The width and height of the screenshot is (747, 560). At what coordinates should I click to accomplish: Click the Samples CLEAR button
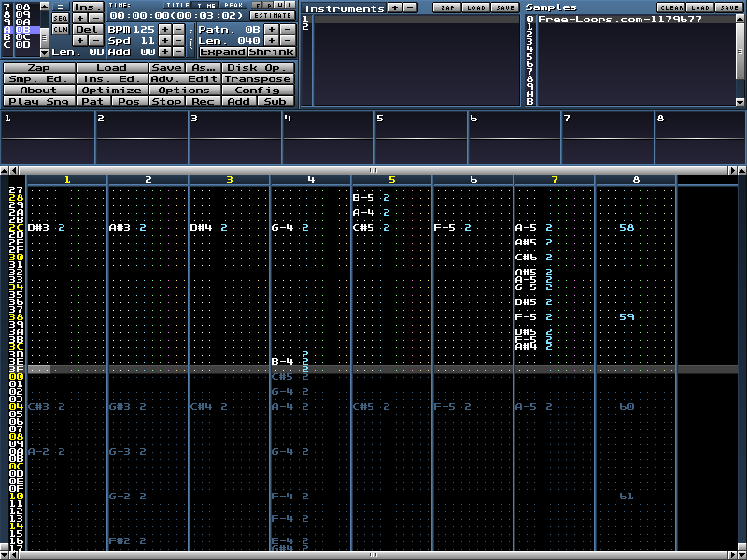[671, 7]
